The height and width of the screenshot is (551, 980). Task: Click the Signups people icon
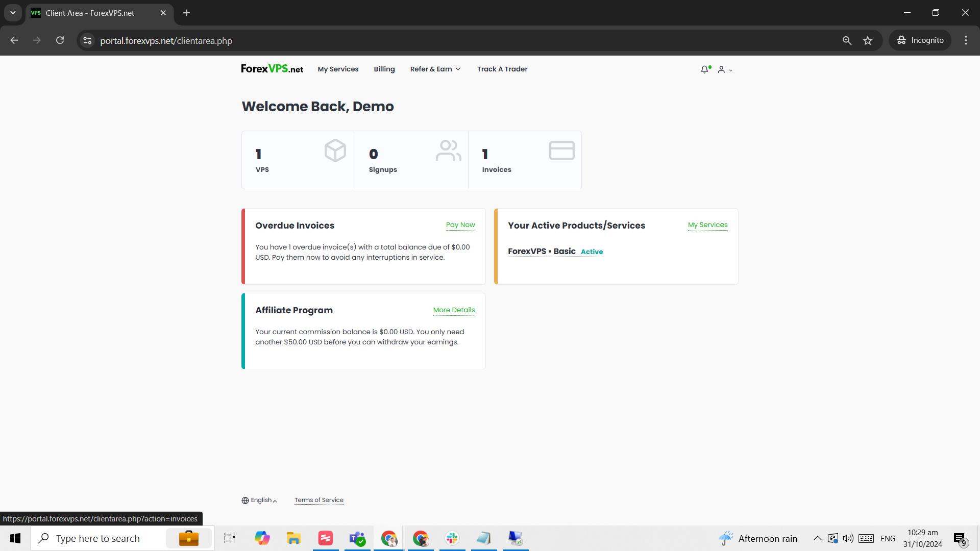449,151
